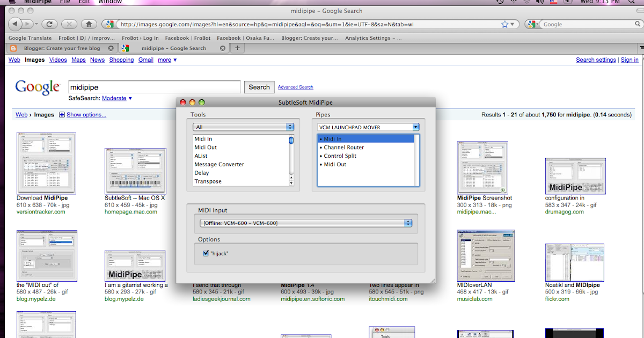
Task: Open the MIDI Input Offline VCM-600 dropdown
Action: click(x=305, y=223)
